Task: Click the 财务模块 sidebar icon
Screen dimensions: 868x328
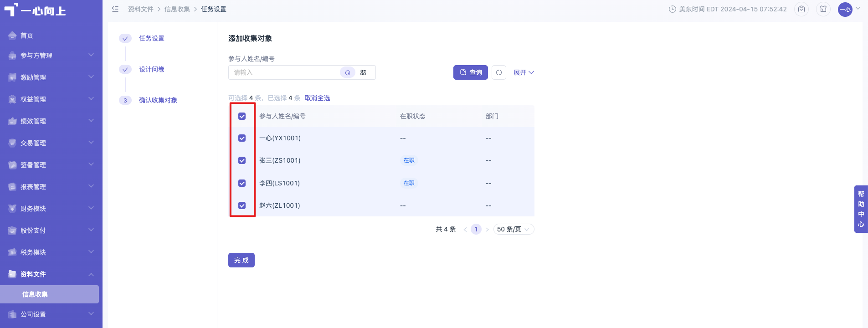Action: click(12, 209)
